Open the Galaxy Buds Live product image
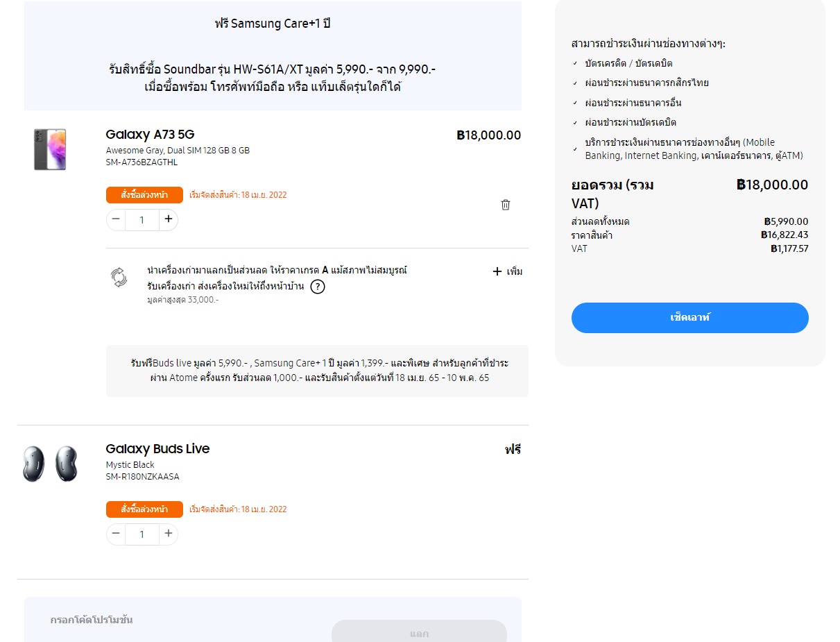The image size is (840, 642). (x=50, y=464)
